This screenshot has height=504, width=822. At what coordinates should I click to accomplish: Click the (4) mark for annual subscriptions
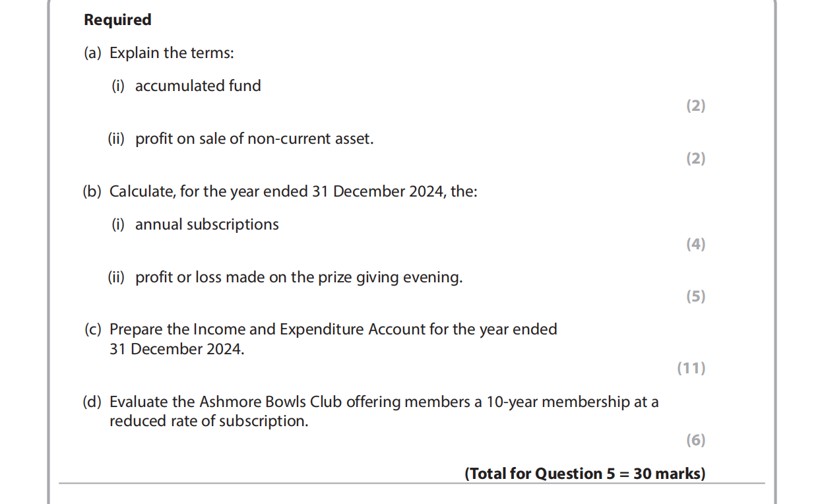[x=695, y=244]
